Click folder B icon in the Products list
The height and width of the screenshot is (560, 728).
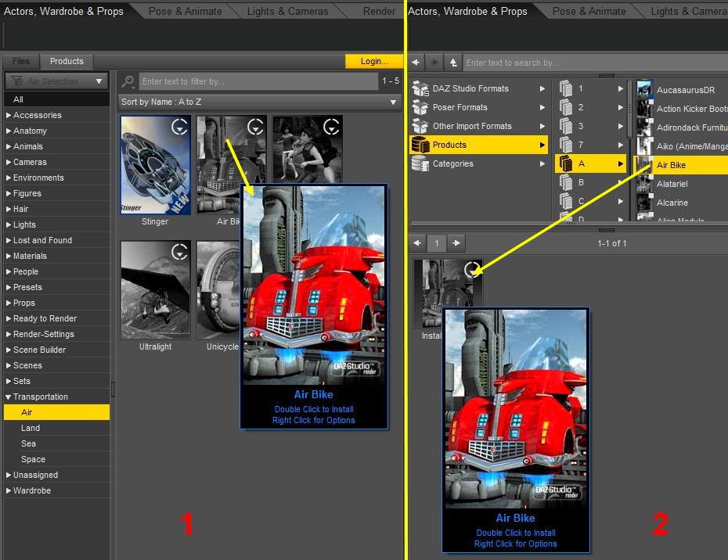coord(565,182)
